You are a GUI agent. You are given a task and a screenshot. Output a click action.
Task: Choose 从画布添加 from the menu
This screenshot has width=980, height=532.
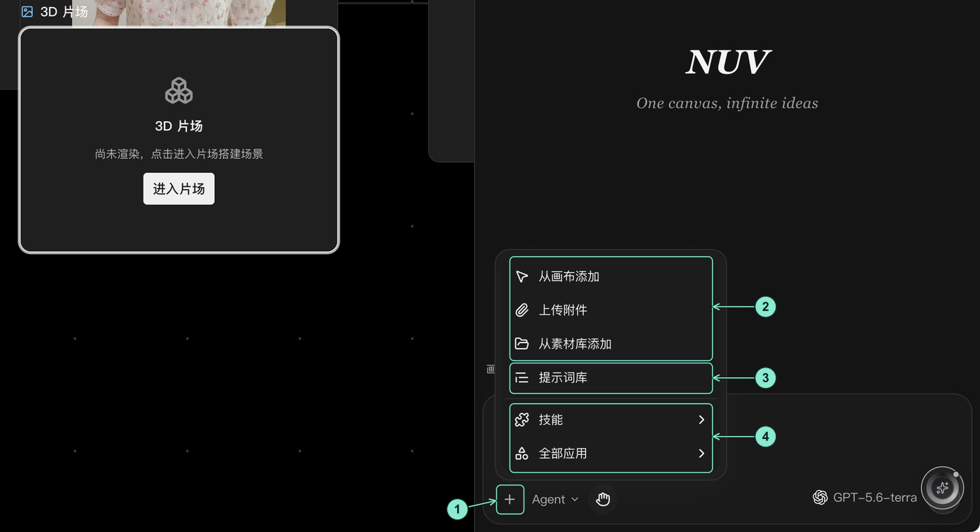click(x=611, y=276)
